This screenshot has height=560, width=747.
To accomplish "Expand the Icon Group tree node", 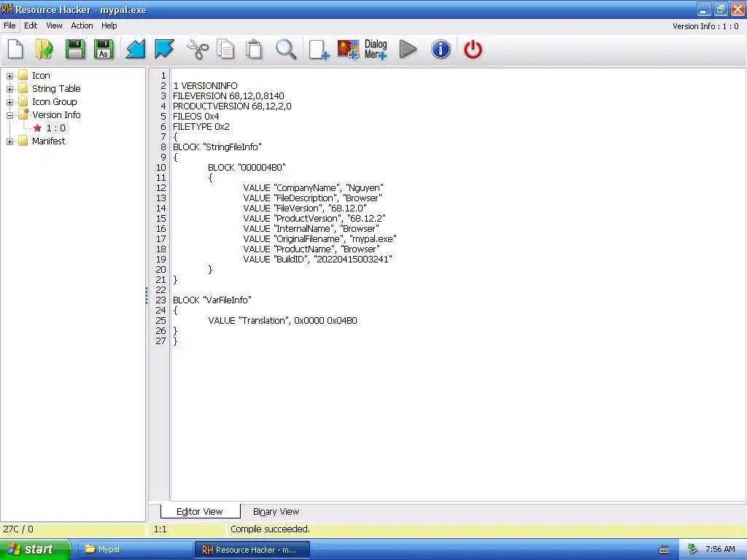I will [x=9, y=102].
